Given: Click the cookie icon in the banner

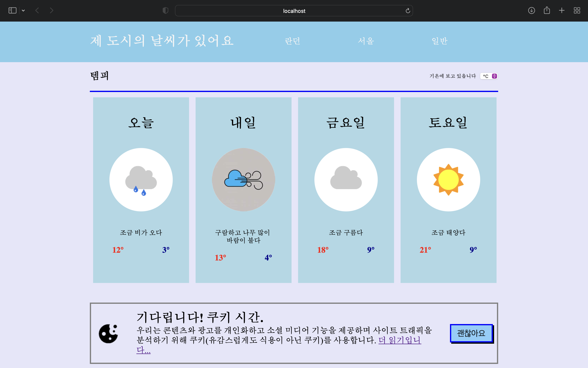Looking at the screenshot, I should point(108,334).
